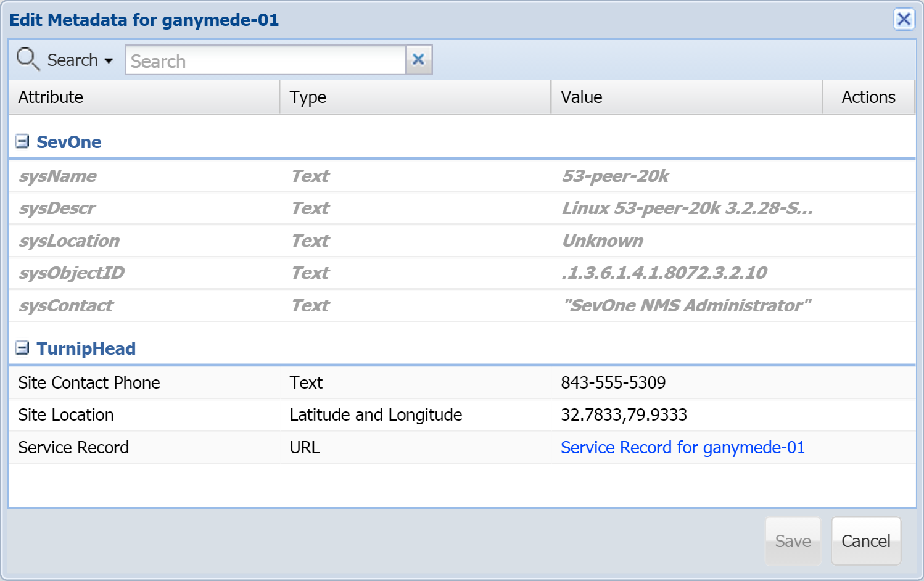
Task: Click the SevOne group title
Action: click(x=69, y=142)
